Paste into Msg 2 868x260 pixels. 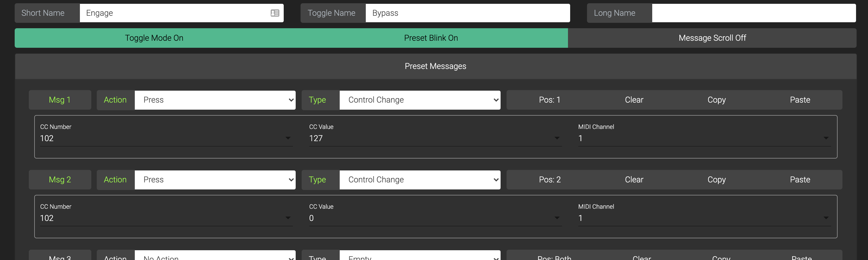coord(800,180)
